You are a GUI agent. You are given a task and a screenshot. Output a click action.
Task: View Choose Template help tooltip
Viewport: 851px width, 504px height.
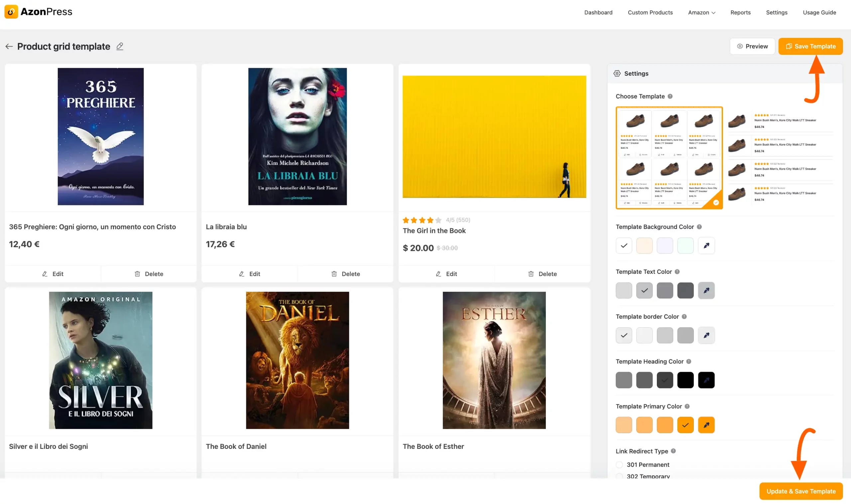[670, 96]
